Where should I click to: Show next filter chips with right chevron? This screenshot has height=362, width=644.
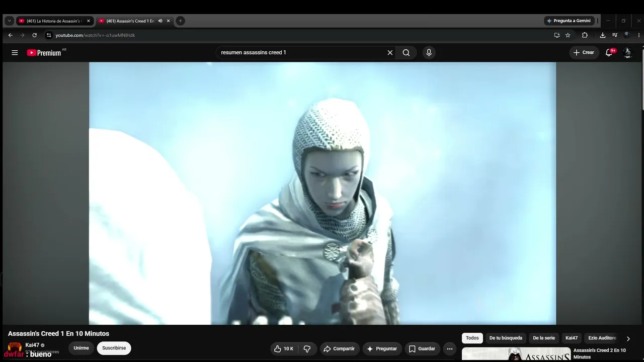(628, 338)
